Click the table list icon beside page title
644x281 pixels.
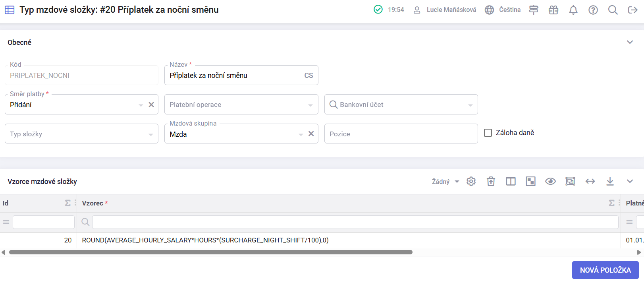click(10, 10)
